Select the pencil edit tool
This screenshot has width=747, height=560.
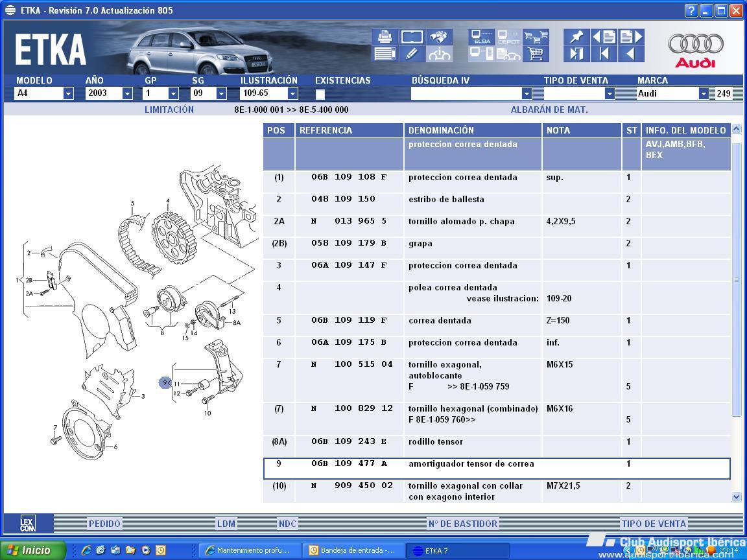412,54
